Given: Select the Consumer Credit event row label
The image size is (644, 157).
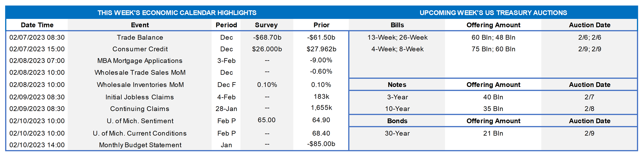Looking at the screenshot, I should click(140, 49).
